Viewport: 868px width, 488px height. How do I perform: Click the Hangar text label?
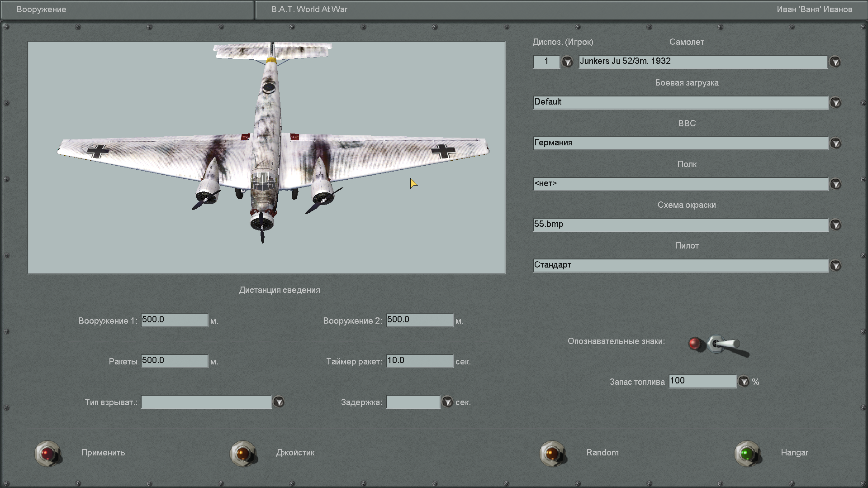[794, 453]
